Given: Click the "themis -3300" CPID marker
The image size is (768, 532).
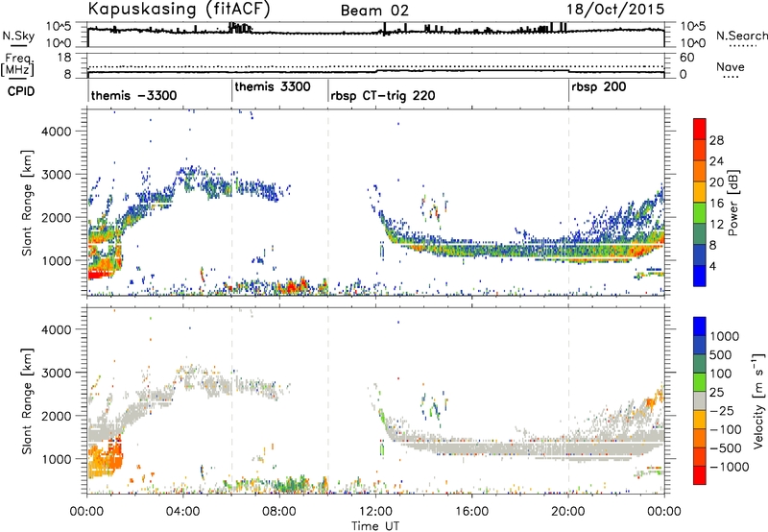Looking at the screenshot, I should pyautogui.click(x=133, y=95).
